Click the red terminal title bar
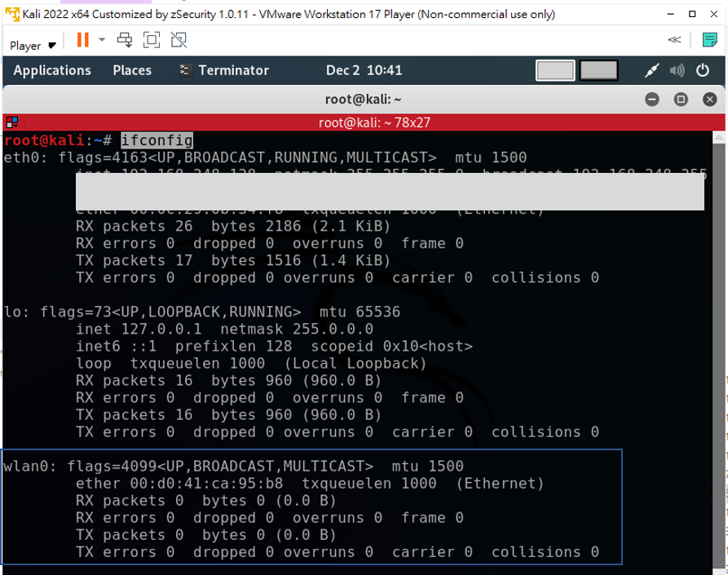The height and width of the screenshot is (575, 728). pyautogui.click(x=363, y=123)
